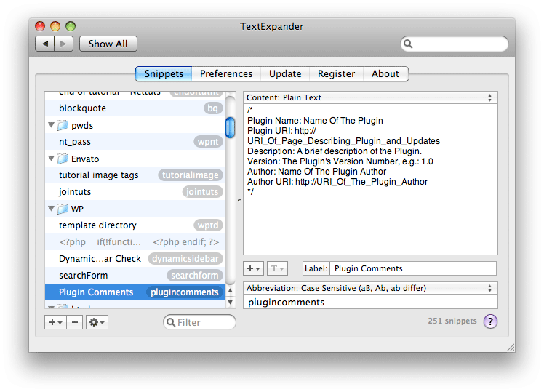This screenshot has height=392, width=544.
Task: Click the searchform abbreviation badge
Action: point(195,276)
